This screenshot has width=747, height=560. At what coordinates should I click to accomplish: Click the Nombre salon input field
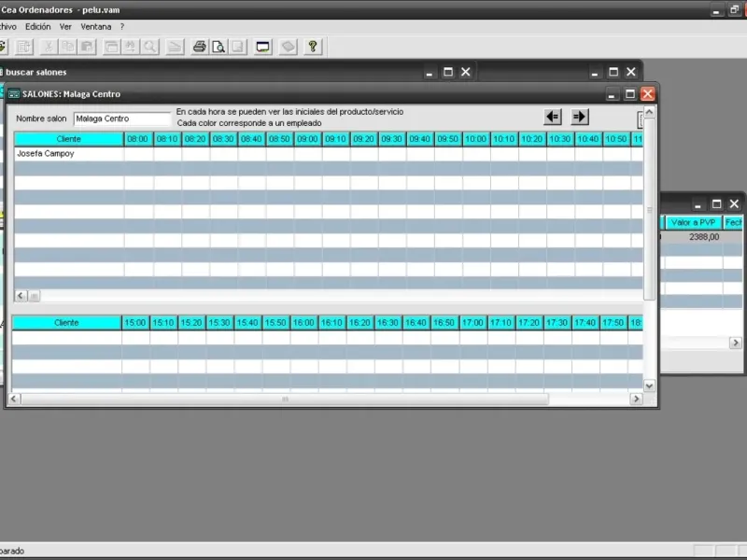[122, 119]
